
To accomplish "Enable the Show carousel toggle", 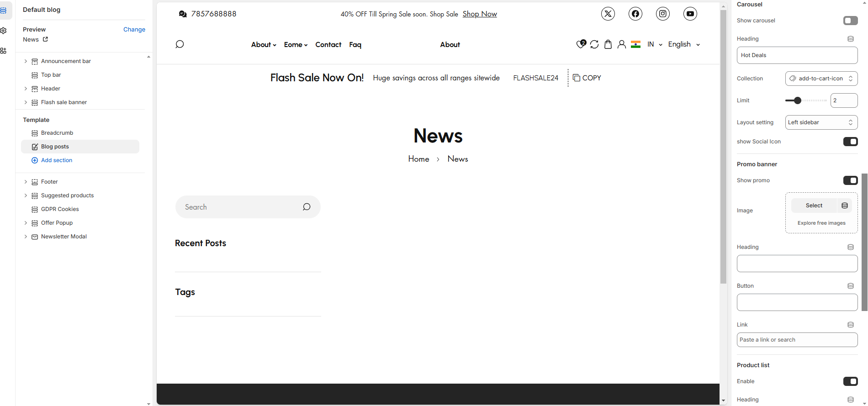I will (x=850, y=21).
